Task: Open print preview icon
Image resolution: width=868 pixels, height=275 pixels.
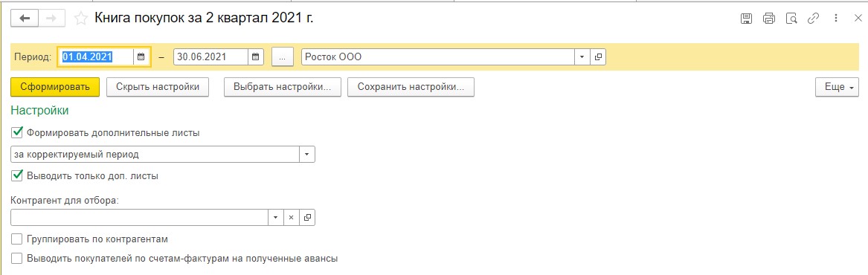Action: coord(791,19)
